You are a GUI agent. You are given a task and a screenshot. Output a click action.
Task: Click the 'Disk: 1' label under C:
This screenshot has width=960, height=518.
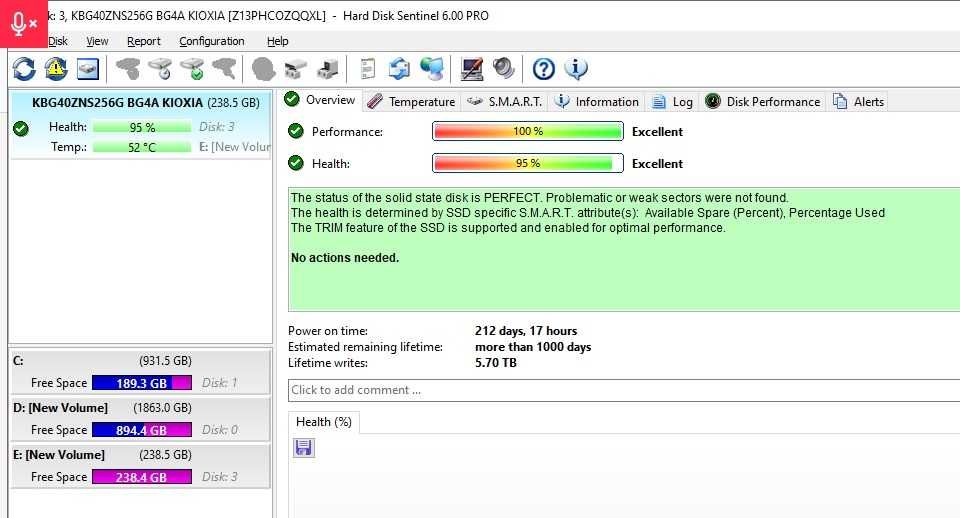219,383
